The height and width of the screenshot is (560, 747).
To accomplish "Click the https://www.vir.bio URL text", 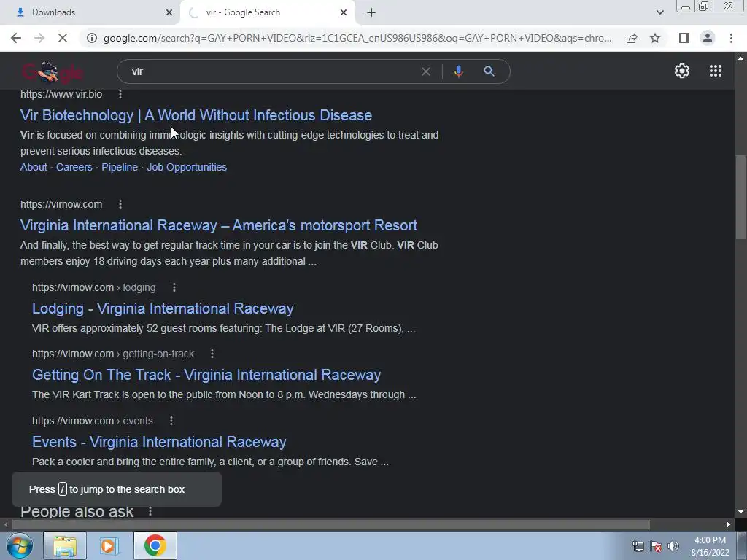I will point(61,94).
